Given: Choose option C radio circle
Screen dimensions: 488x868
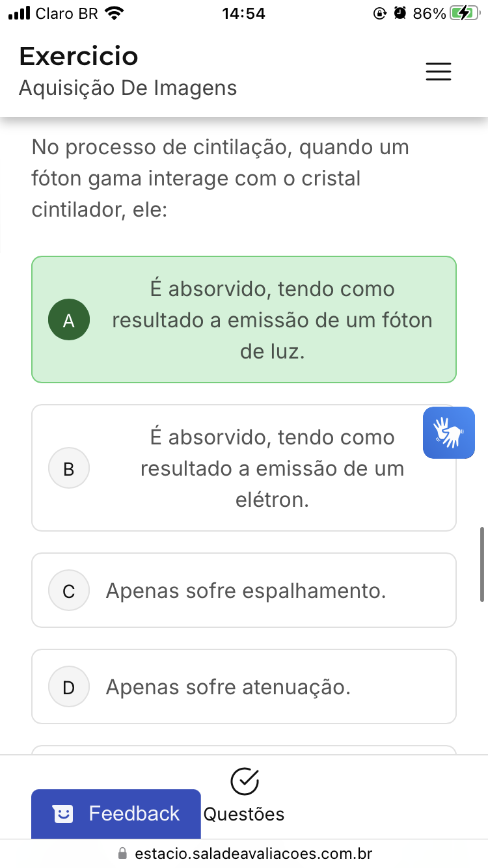Looking at the screenshot, I should (x=69, y=591).
